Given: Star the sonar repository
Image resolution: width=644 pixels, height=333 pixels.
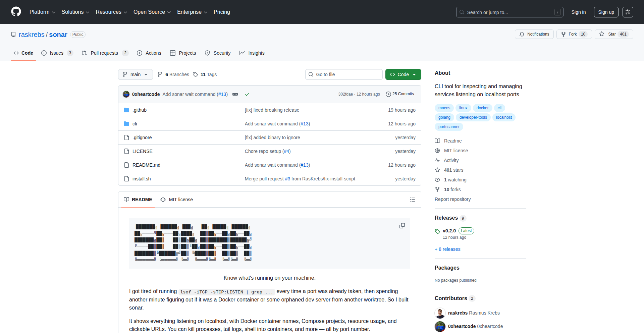Looking at the screenshot, I should [x=614, y=34].
